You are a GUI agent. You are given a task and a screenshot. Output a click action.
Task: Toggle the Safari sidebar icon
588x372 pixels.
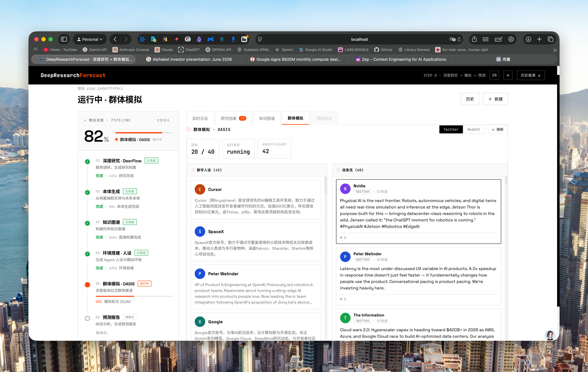point(64,39)
